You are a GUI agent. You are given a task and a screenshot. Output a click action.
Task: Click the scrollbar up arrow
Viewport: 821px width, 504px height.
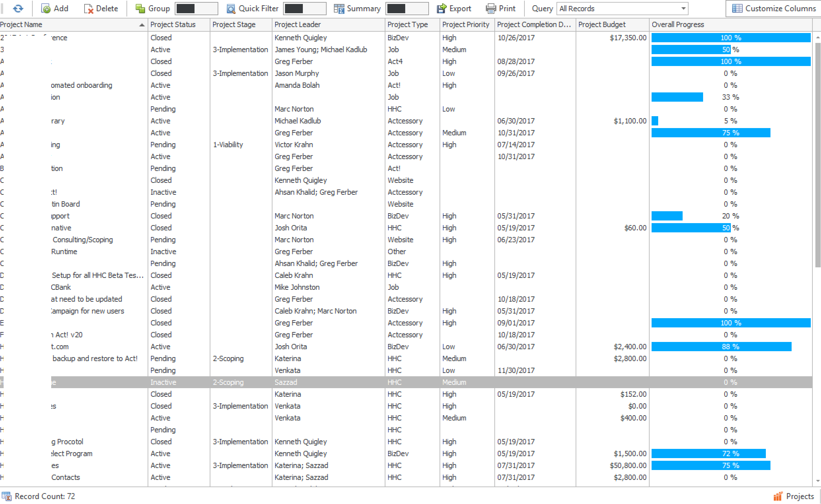point(818,38)
